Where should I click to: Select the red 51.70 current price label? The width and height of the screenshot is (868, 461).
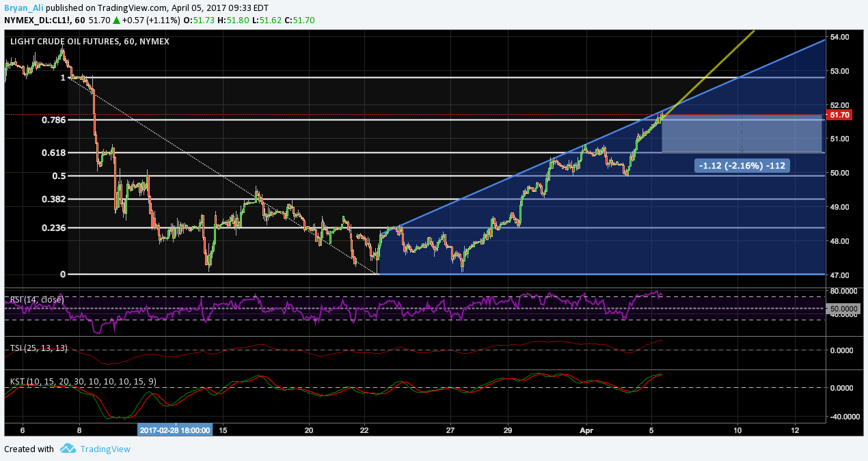[839, 115]
